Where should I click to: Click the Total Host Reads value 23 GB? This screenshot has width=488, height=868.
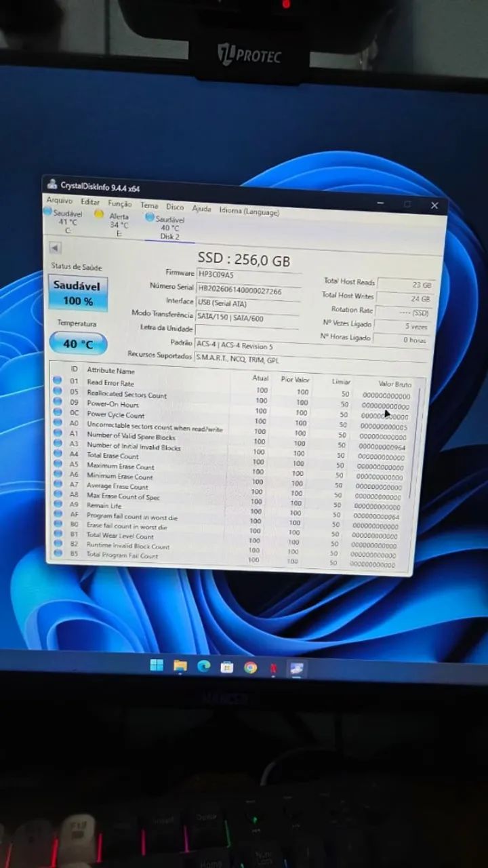(x=405, y=285)
